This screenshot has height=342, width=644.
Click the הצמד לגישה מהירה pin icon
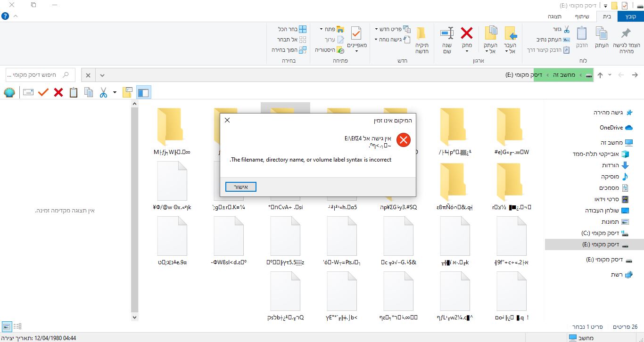point(626,33)
